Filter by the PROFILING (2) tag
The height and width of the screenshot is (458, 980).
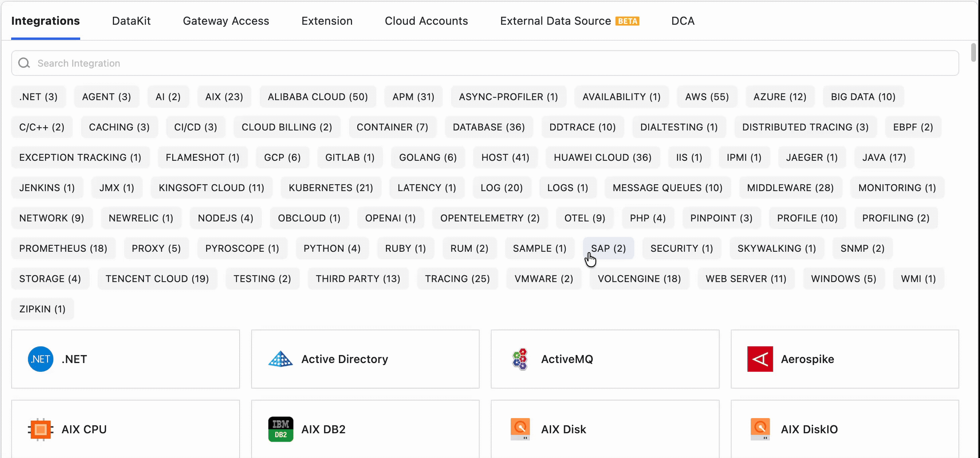[896, 218]
